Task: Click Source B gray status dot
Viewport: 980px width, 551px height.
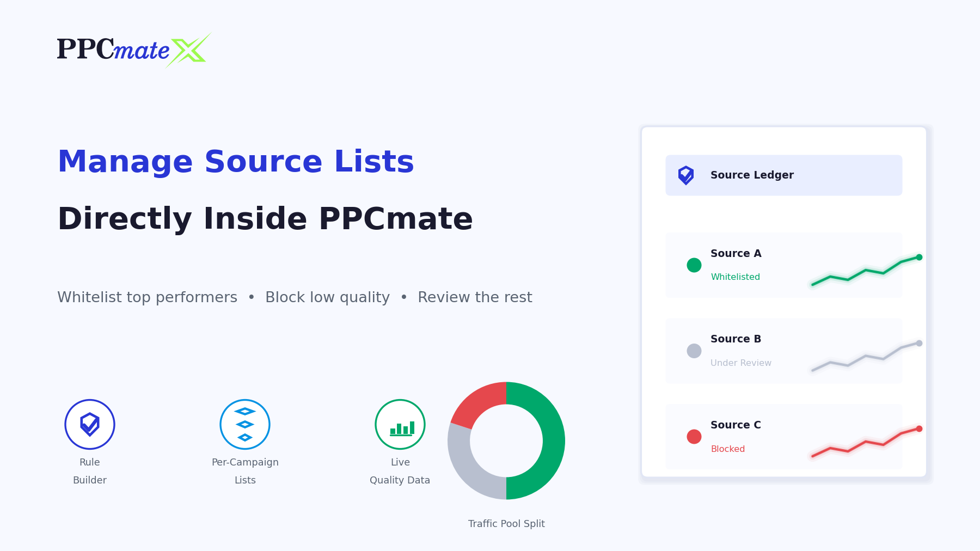Action: point(694,351)
